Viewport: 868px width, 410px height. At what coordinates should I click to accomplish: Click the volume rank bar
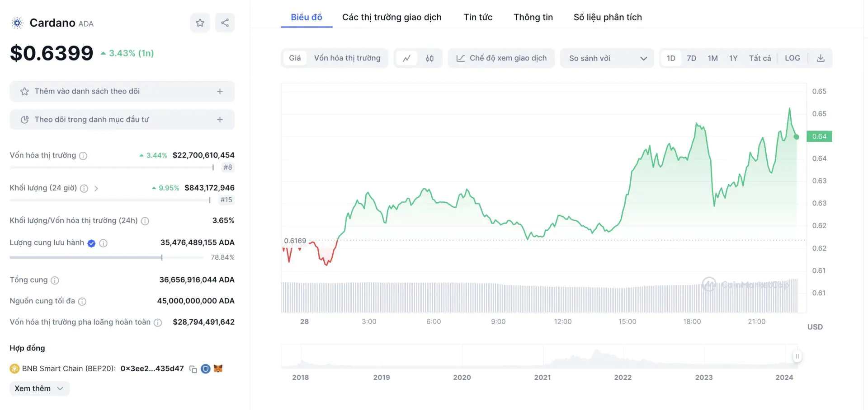coord(110,200)
